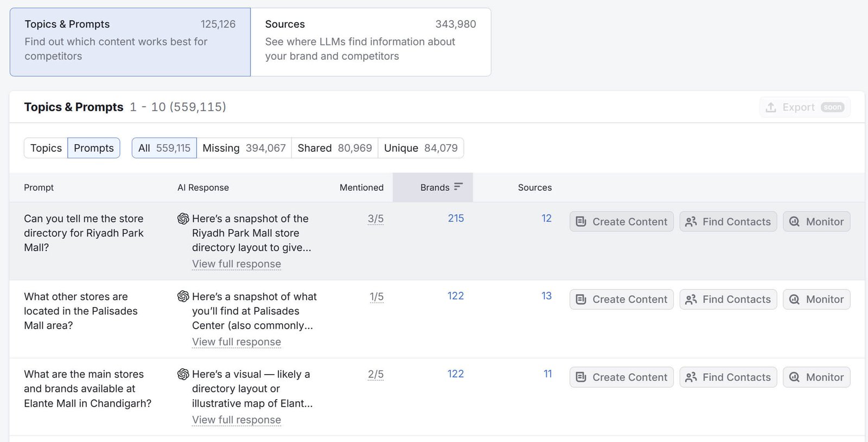Switch to Topics view toggle

click(x=46, y=148)
